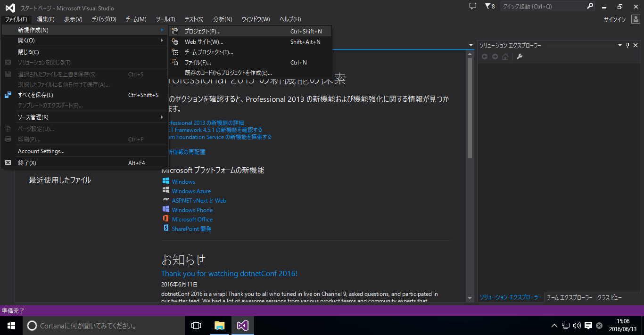Open the Solution Explorer panel dropdown arrow

tap(619, 45)
